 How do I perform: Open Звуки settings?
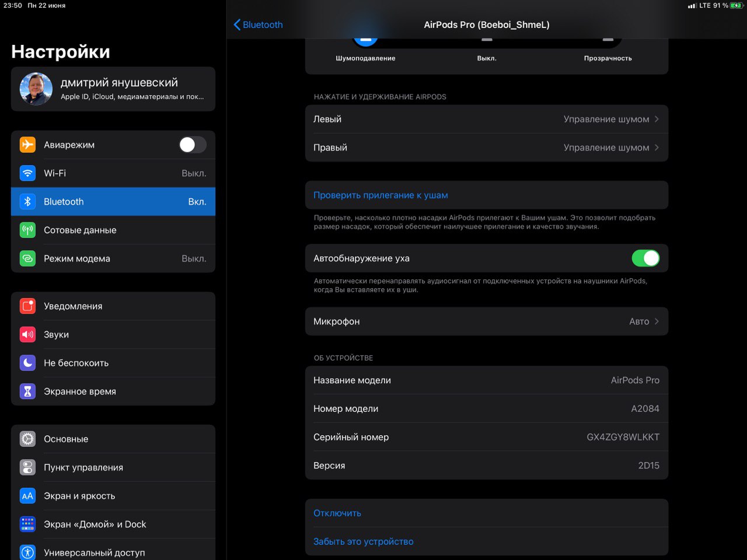(x=113, y=334)
